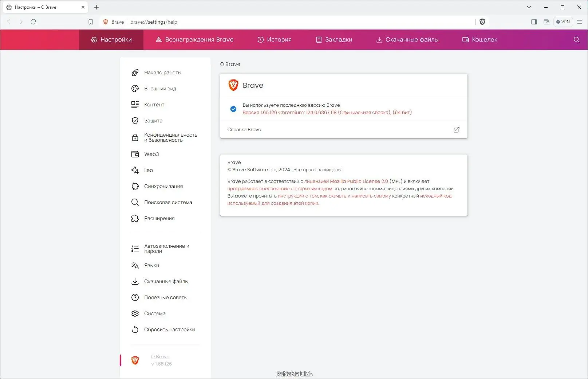Click "Вы используете последнюю версию Brave" text
This screenshot has height=379, width=588.
click(291, 105)
